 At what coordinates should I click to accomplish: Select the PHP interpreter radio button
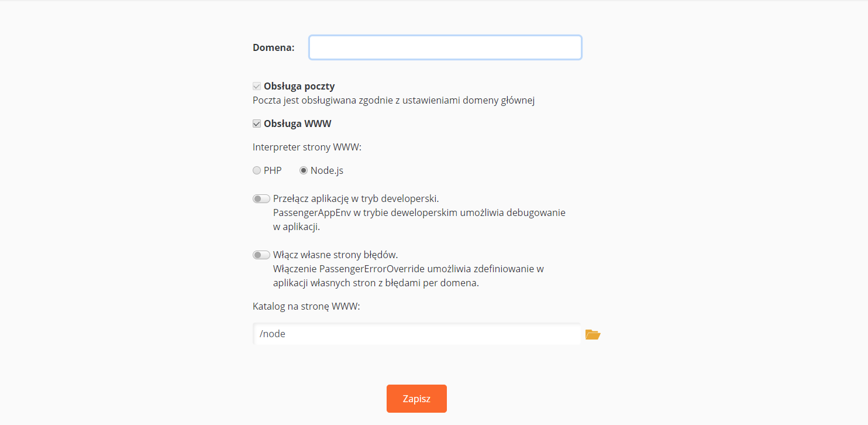tap(256, 171)
